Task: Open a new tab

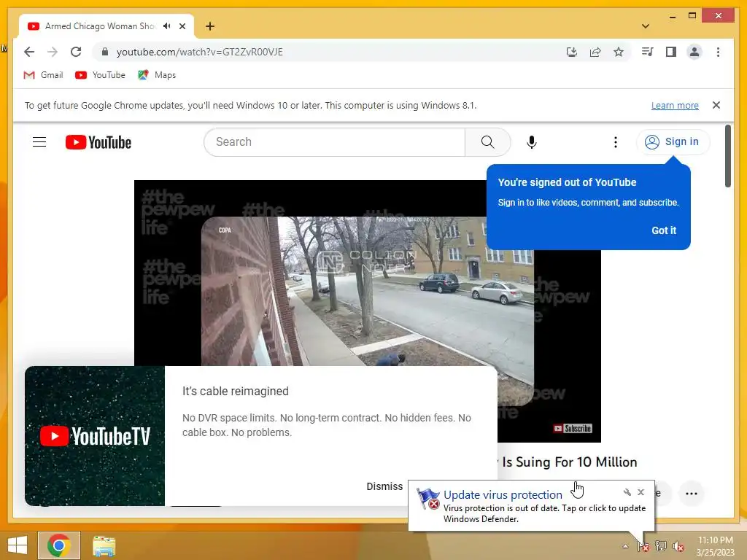Action: coord(210,26)
